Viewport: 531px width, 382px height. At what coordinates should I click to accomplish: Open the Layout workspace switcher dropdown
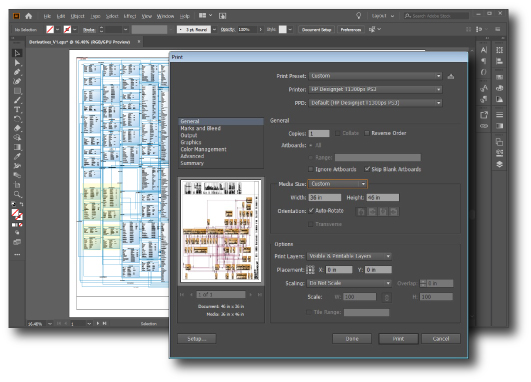point(383,16)
